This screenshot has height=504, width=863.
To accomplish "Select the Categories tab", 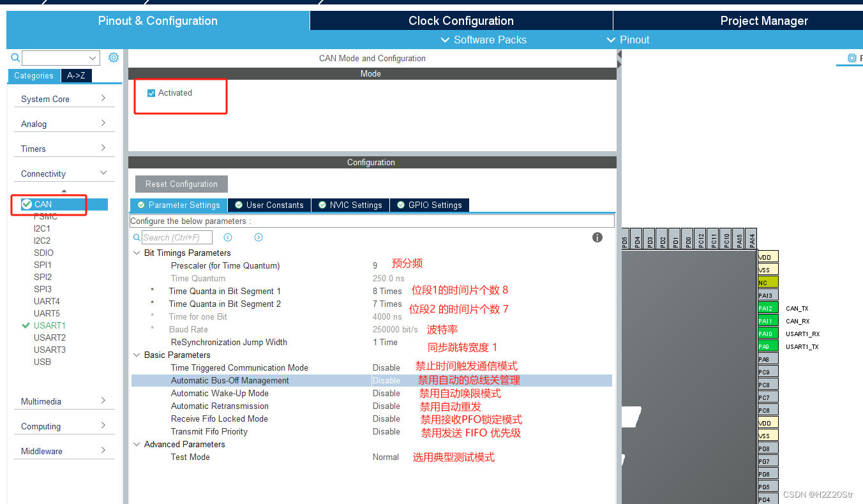I will tap(34, 75).
